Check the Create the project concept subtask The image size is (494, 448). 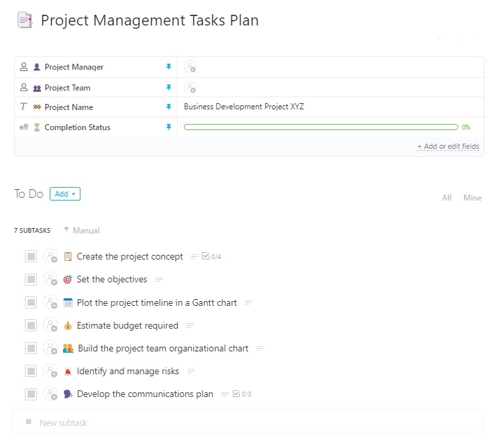click(31, 257)
